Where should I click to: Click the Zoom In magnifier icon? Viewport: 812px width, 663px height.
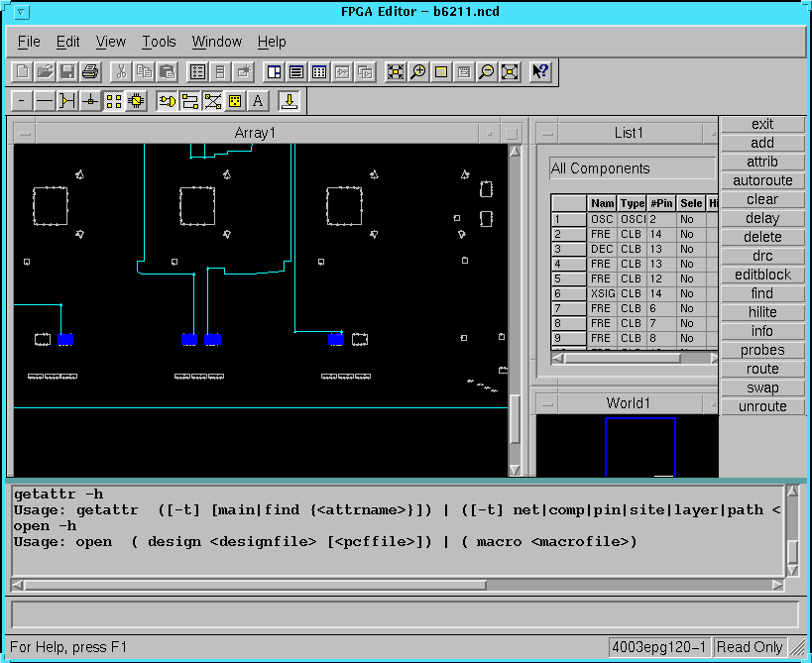[418, 71]
